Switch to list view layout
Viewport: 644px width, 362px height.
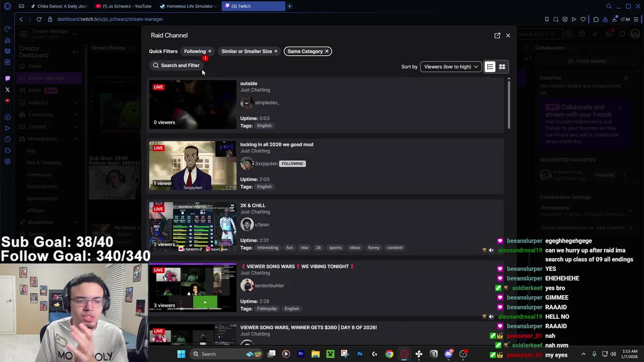coord(490,67)
